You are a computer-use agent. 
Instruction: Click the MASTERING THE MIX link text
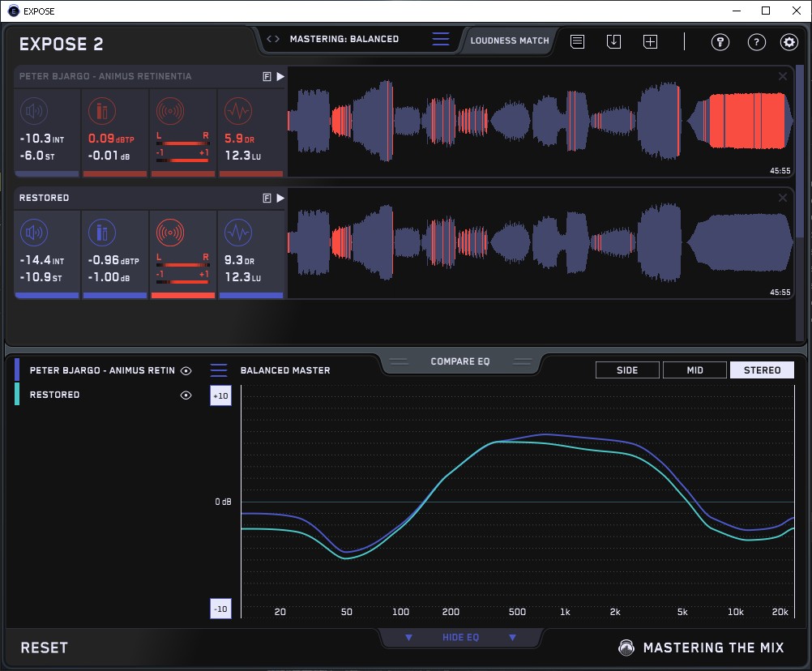click(713, 647)
